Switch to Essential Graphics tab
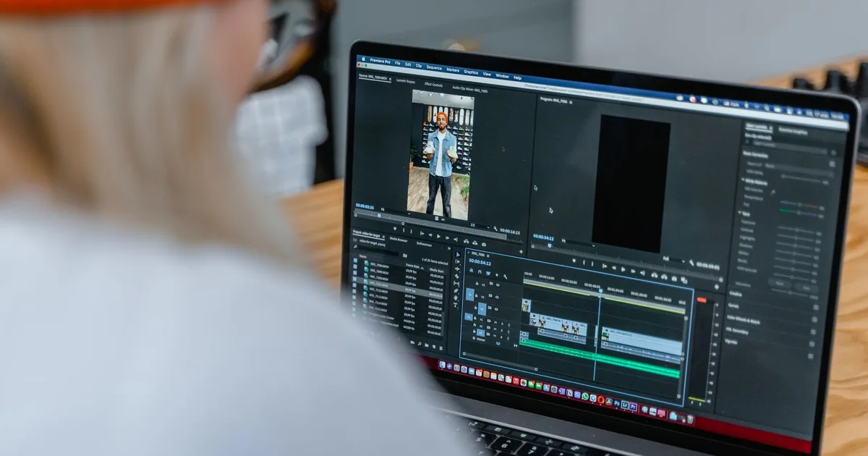868x456 pixels. (793, 132)
